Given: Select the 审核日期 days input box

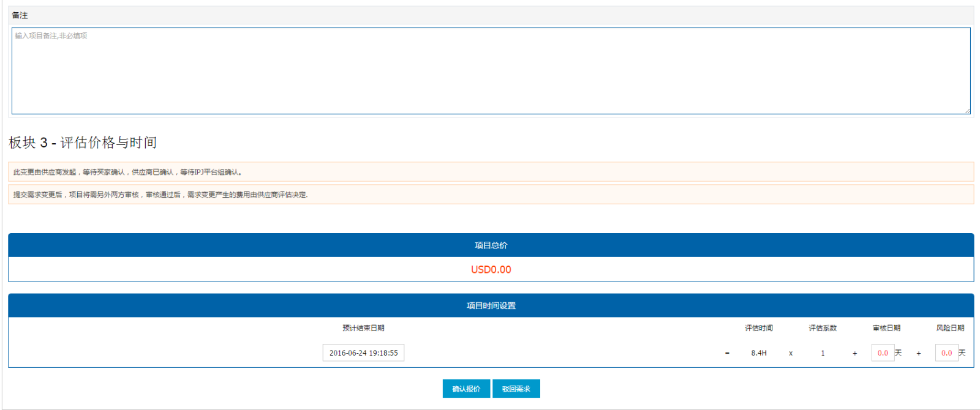Looking at the screenshot, I should coord(882,353).
